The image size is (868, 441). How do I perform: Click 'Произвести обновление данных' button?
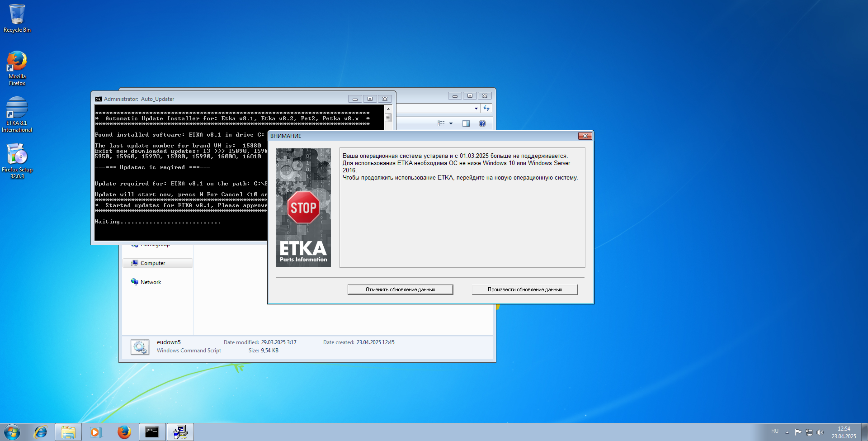coord(524,289)
